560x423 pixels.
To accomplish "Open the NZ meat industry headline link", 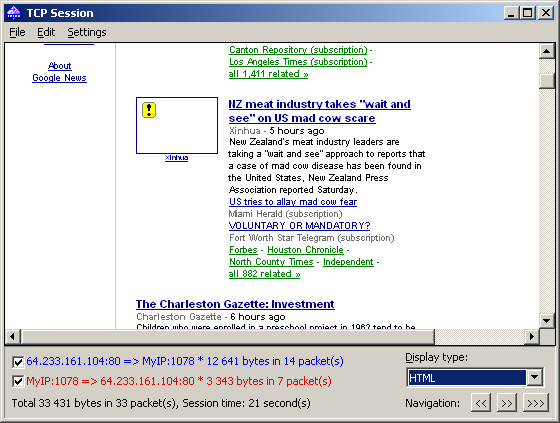I will tap(319, 111).
